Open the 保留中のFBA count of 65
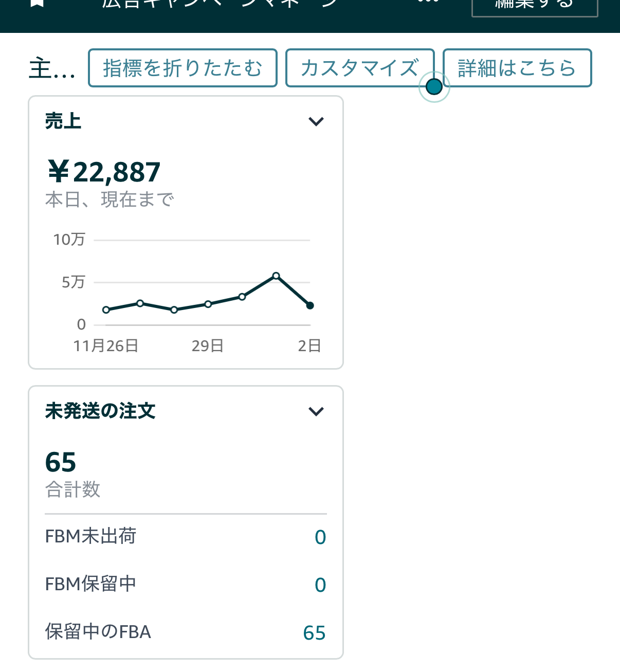This screenshot has width=620, height=672. [x=314, y=633]
